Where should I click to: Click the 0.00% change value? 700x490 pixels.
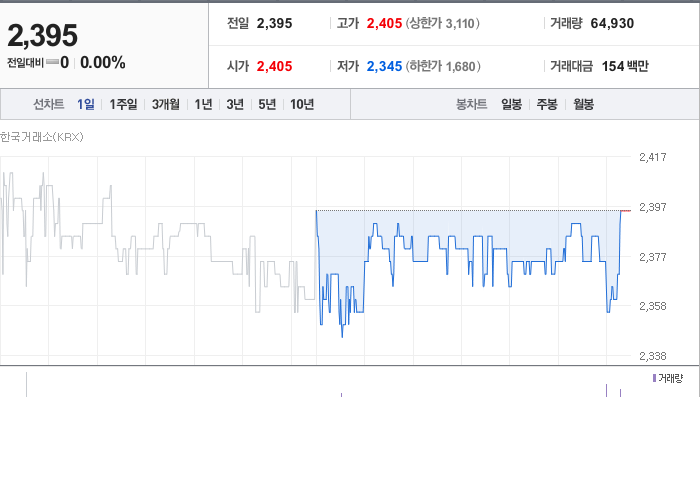(x=103, y=62)
